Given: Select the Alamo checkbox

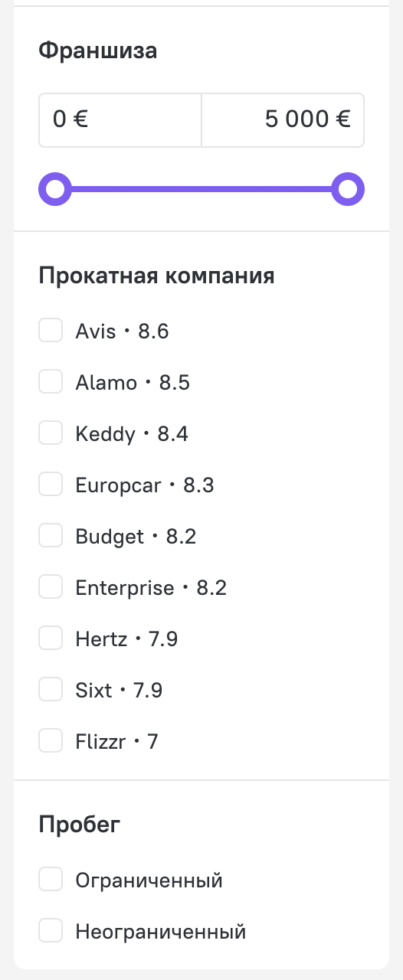Looking at the screenshot, I should [51, 383].
